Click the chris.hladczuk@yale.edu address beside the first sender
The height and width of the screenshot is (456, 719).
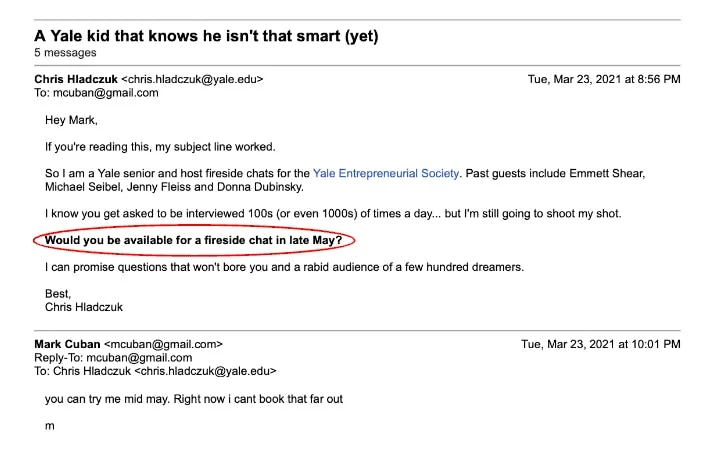(192, 79)
